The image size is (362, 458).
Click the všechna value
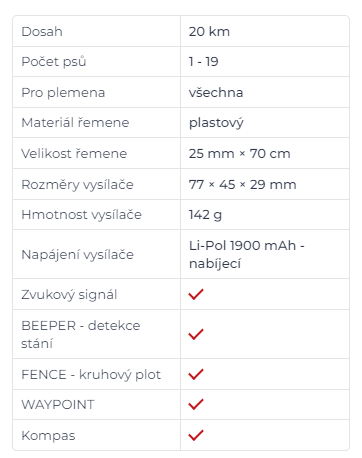pyautogui.click(x=216, y=92)
